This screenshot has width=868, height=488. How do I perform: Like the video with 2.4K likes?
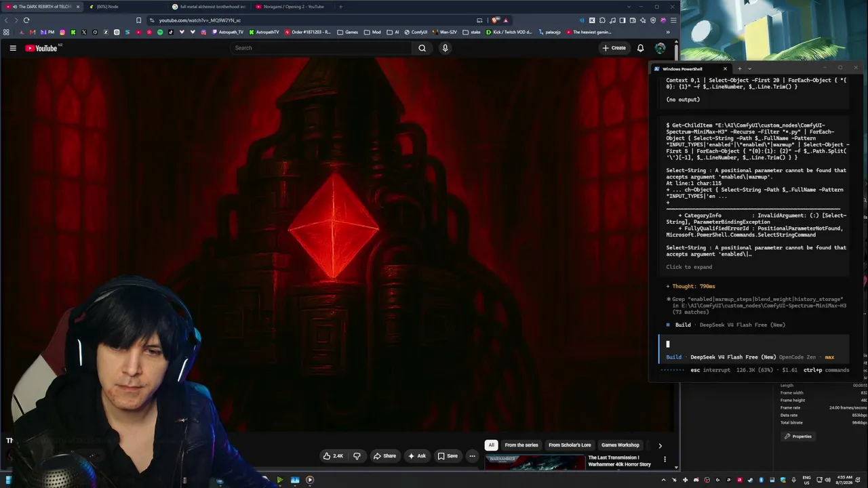333,456
